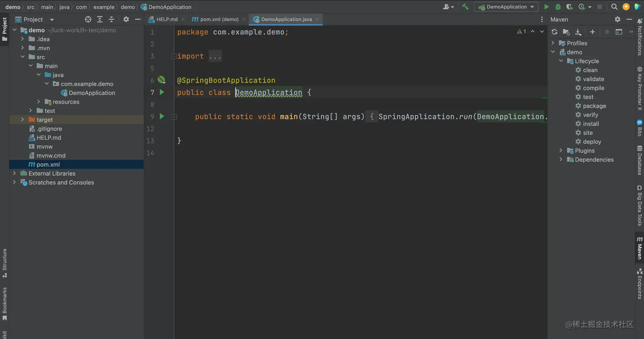Expand all in the Project panel toolbar

coord(100,19)
